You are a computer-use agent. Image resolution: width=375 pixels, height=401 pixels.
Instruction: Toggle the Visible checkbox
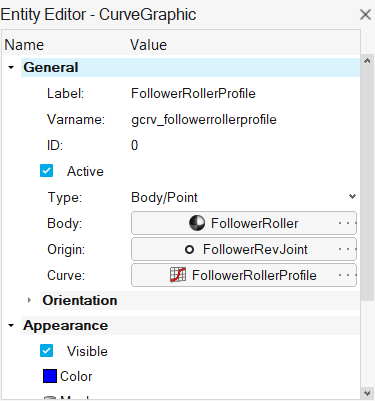click(46, 351)
